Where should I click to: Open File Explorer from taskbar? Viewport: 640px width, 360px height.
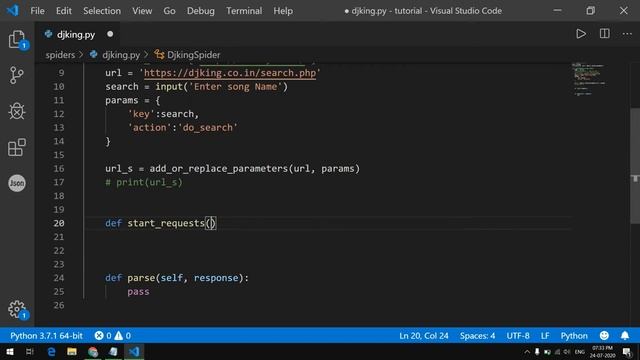coord(72,351)
